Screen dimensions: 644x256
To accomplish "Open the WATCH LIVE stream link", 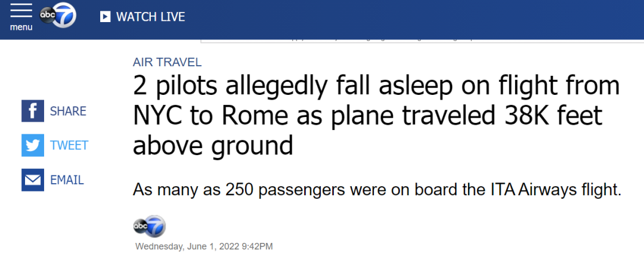I will click(x=143, y=17).
